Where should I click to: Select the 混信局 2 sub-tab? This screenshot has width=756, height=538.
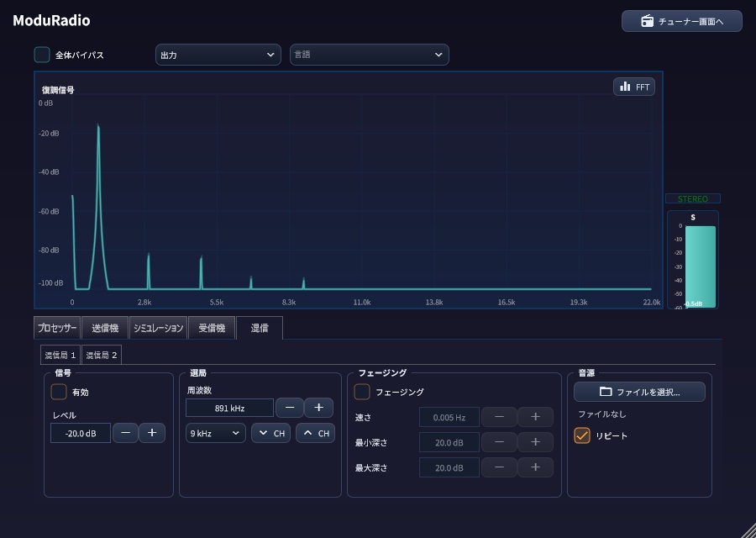[102, 355]
